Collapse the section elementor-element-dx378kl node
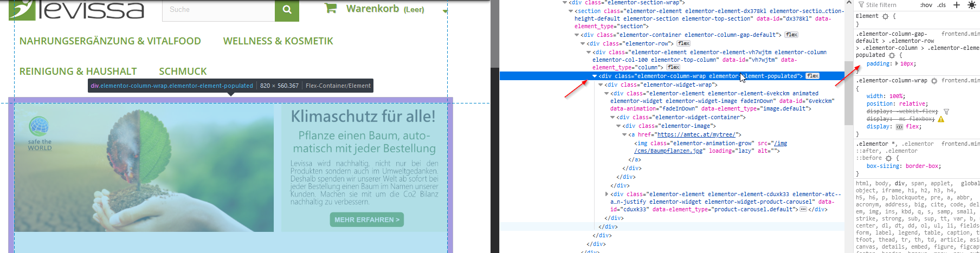The image size is (980, 253). point(571,11)
